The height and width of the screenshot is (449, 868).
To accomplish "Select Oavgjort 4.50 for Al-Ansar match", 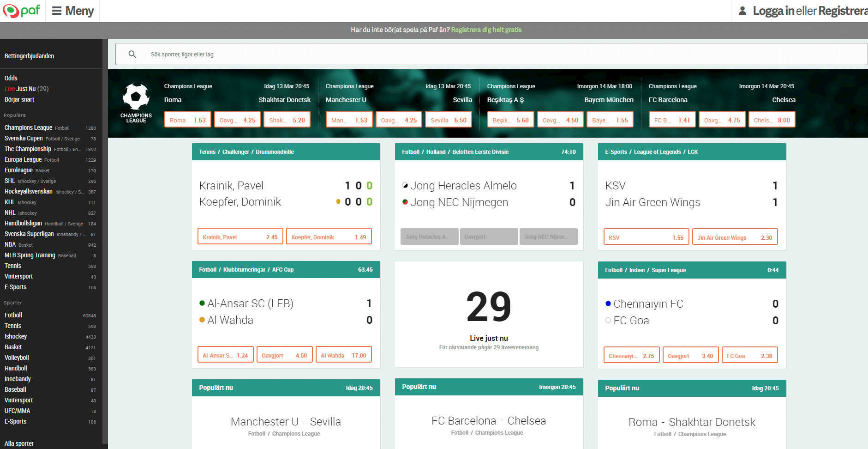I will point(284,355).
